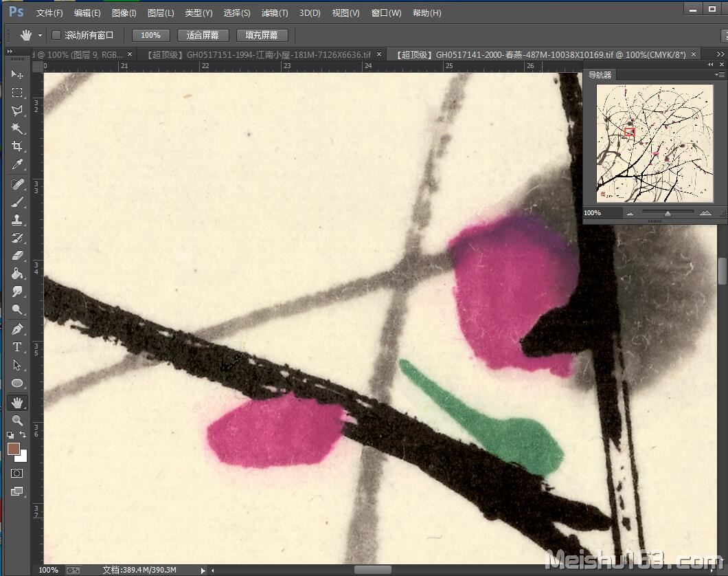Select the History Brush tool
Image resolution: width=728 pixels, height=576 pixels.
(x=17, y=238)
